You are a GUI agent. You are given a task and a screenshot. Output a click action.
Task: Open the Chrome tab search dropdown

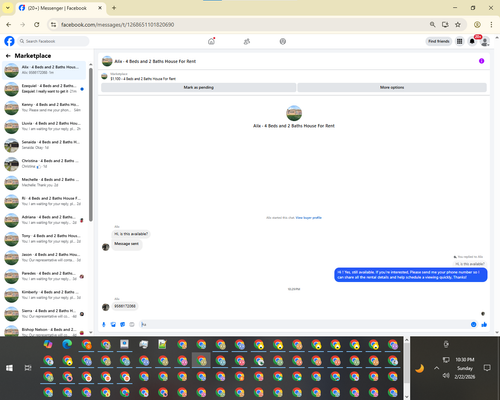click(x=8, y=8)
